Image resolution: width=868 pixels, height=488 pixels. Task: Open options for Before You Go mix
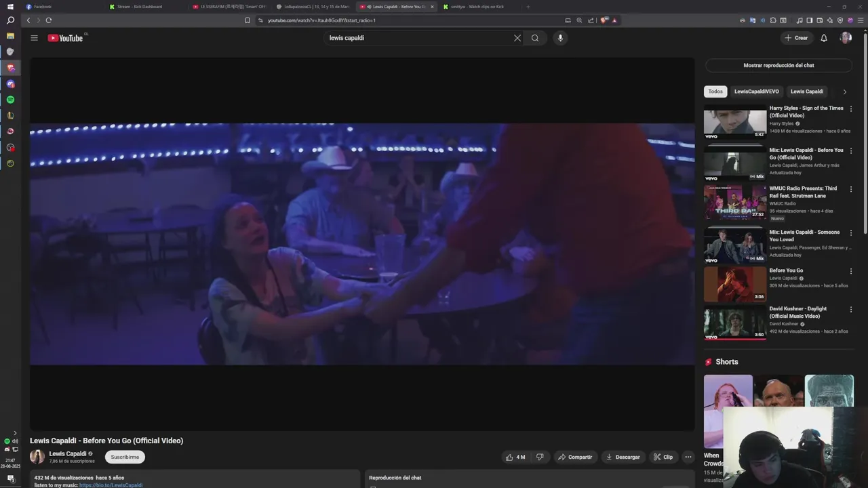(851, 150)
